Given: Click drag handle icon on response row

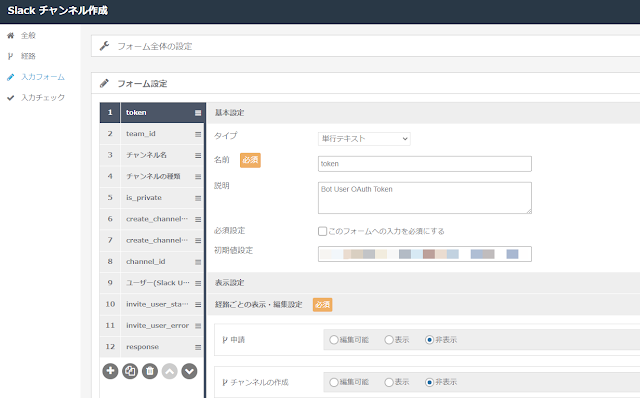Looking at the screenshot, I should pos(198,347).
